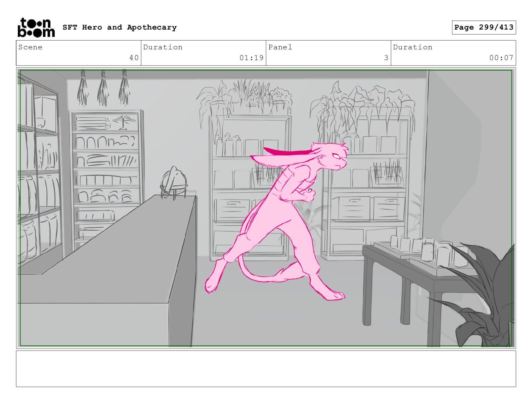Click the dark potted plant in foreground
Image resolution: width=532 pixels, height=411 pixels.
484,295
